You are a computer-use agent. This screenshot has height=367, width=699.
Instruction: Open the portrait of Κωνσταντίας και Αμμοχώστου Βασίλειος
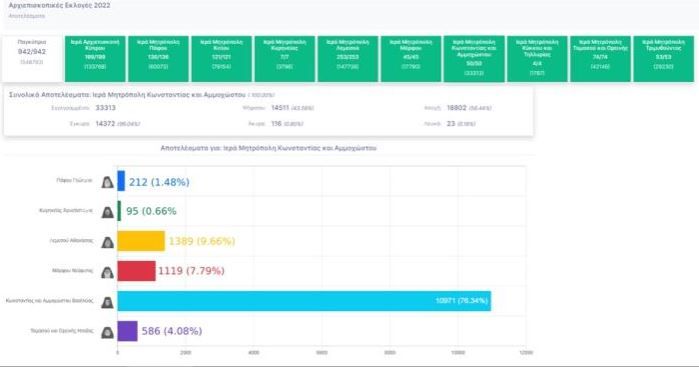(x=107, y=302)
